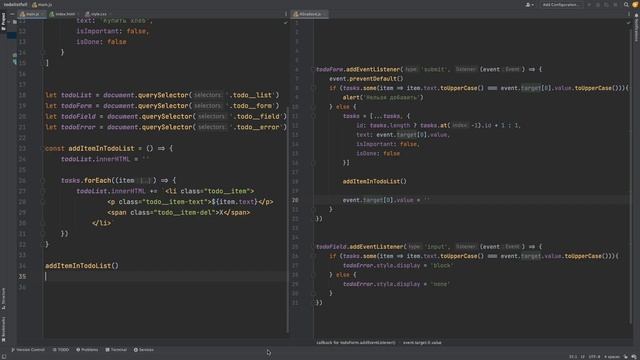Click 'todoField.addEventListener' line

point(429,247)
